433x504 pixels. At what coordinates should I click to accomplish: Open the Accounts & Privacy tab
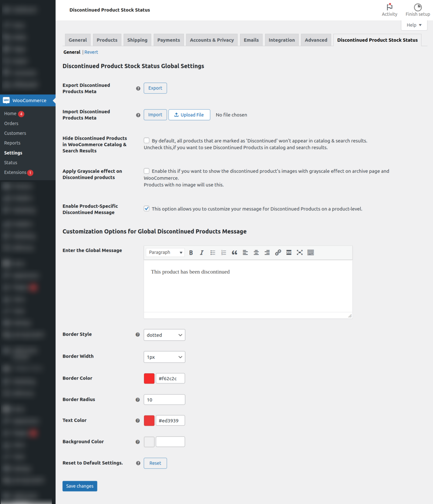click(212, 40)
